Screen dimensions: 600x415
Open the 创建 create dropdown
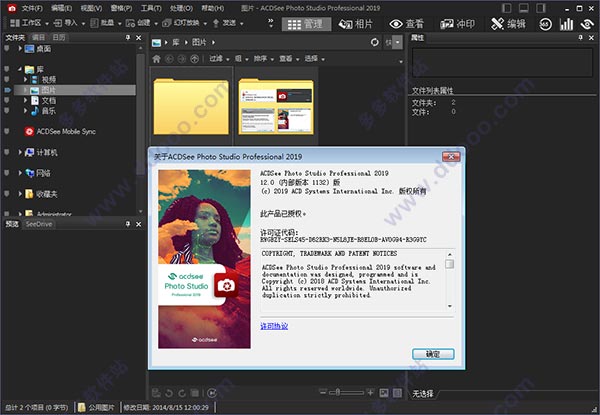point(142,23)
